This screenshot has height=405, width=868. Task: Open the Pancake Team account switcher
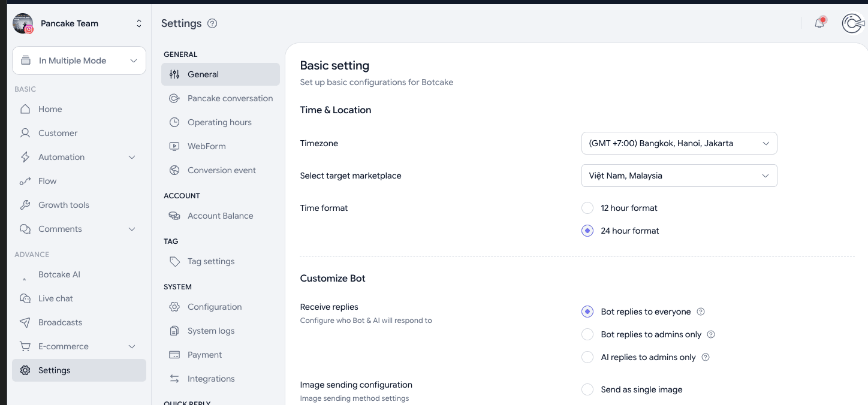click(78, 23)
